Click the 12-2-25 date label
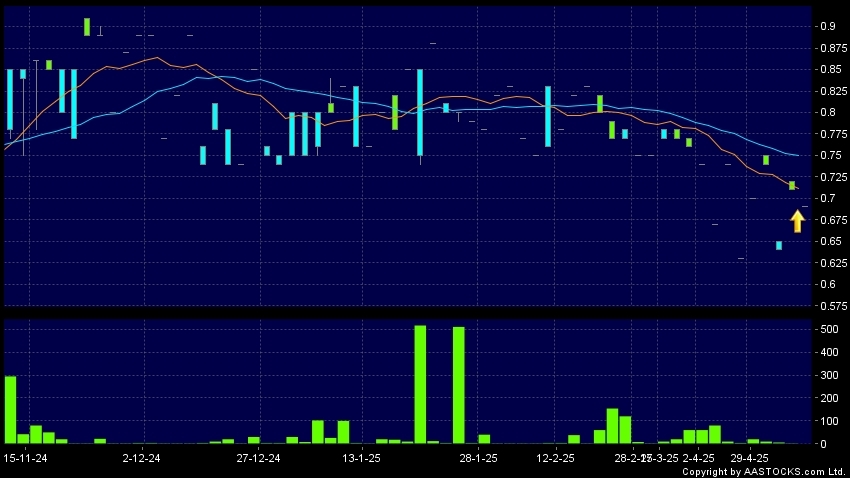This screenshot has width=850, height=478. click(x=555, y=458)
